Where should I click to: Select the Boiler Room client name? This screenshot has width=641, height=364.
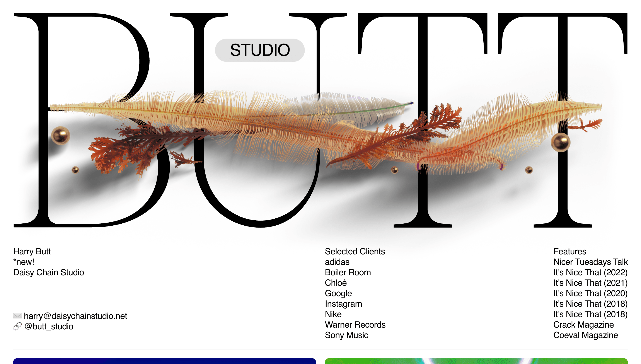348,272
